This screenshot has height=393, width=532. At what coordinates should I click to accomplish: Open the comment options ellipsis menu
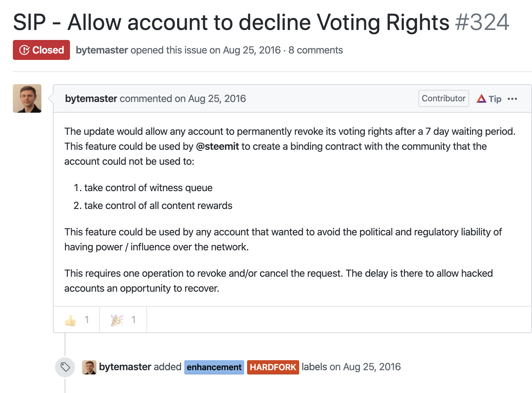[x=512, y=99]
